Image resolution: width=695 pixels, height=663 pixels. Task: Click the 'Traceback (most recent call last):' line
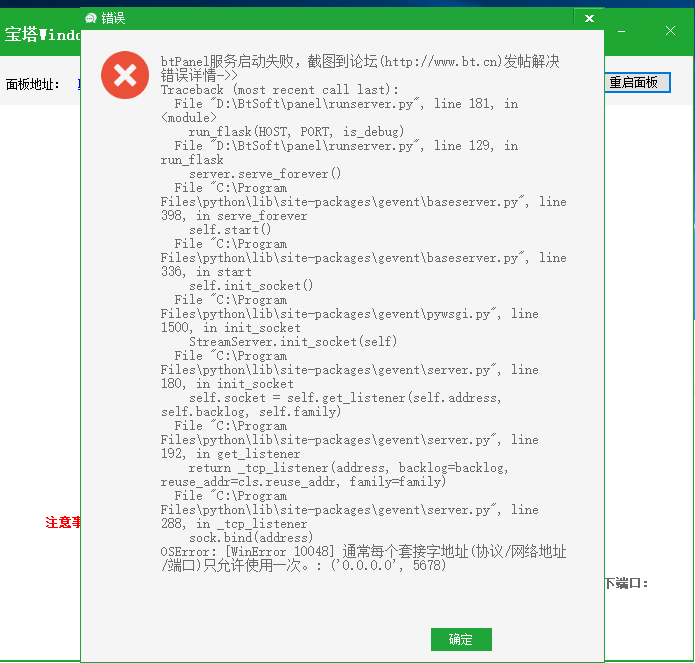pos(280,90)
